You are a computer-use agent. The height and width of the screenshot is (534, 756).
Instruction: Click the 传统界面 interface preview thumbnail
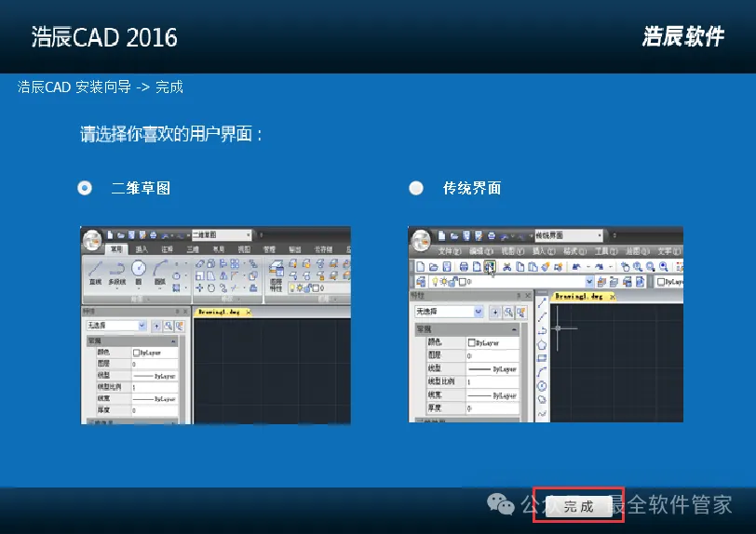[x=546, y=325]
